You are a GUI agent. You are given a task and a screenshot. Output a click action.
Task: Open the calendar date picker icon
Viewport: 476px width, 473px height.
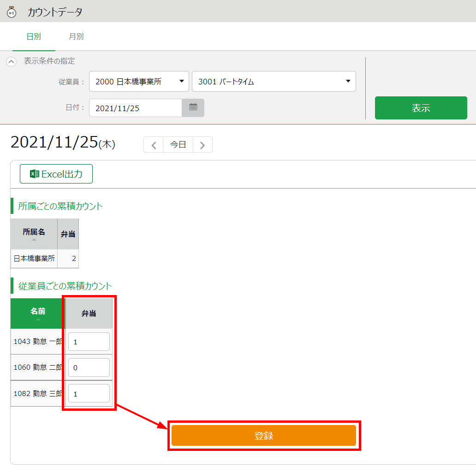tap(193, 108)
